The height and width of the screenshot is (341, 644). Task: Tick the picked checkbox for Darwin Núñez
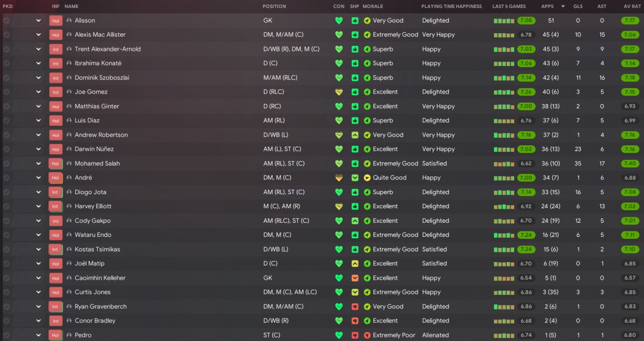pos(7,149)
